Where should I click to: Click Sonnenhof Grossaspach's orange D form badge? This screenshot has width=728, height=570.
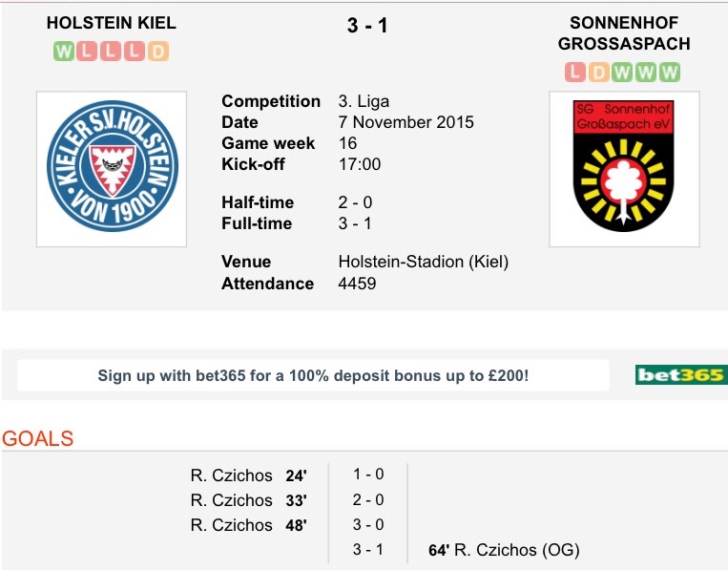click(599, 73)
